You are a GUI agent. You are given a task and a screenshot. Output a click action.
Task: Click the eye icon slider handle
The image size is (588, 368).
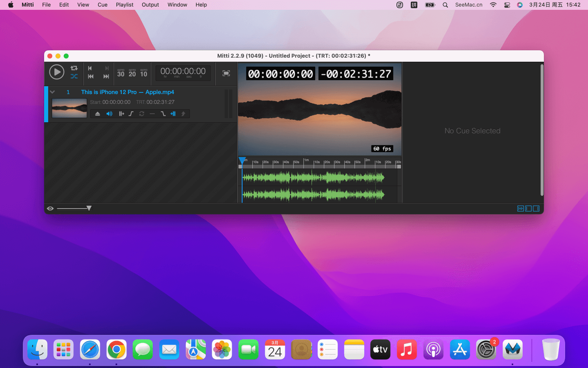pyautogui.click(x=89, y=209)
